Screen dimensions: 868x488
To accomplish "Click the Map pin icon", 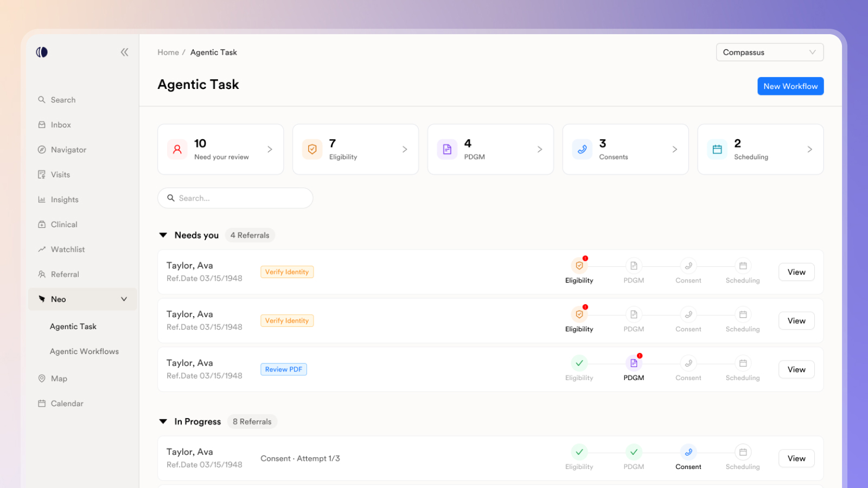I will coord(42,378).
